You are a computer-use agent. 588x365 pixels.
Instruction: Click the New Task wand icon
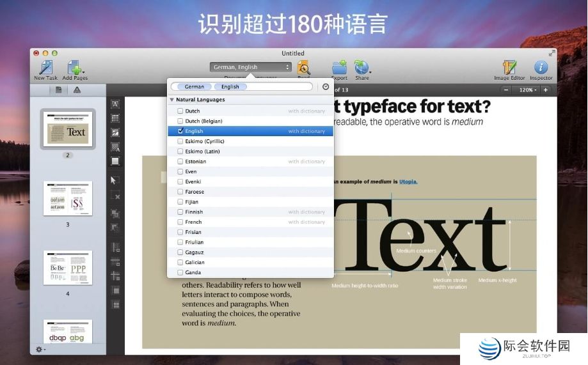point(45,68)
